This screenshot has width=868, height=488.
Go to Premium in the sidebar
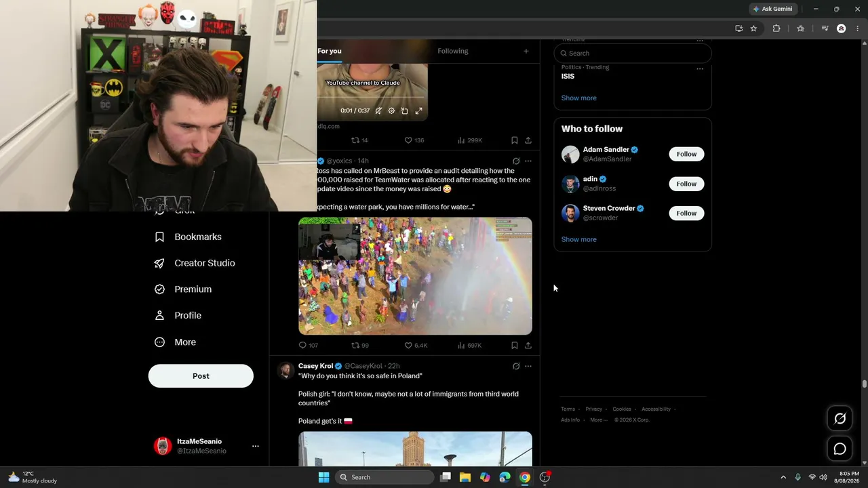(x=183, y=289)
